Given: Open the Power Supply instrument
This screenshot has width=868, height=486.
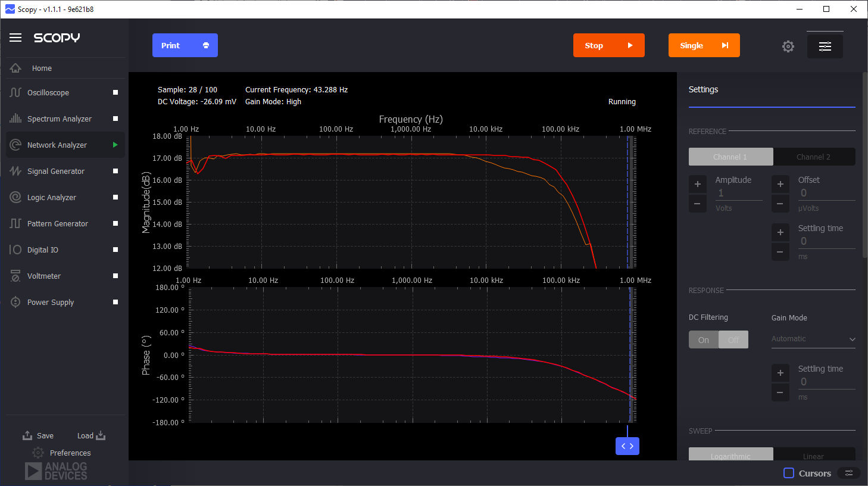Looking at the screenshot, I should click(x=50, y=302).
